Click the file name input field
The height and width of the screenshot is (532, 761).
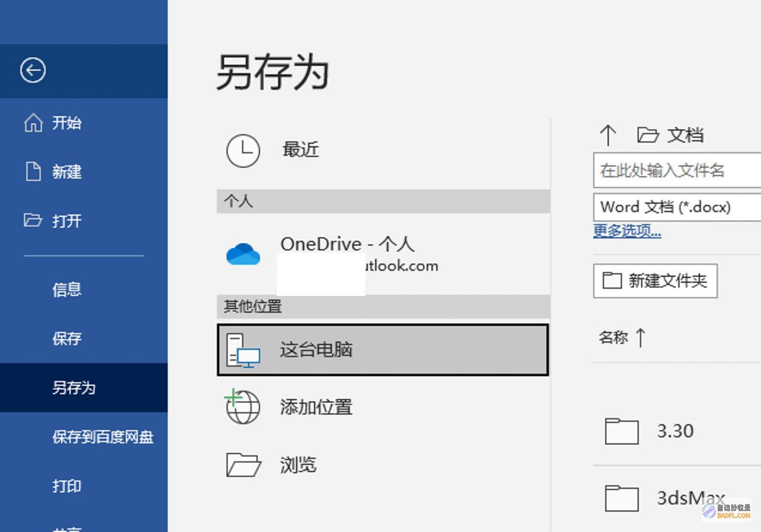coord(677,170)
